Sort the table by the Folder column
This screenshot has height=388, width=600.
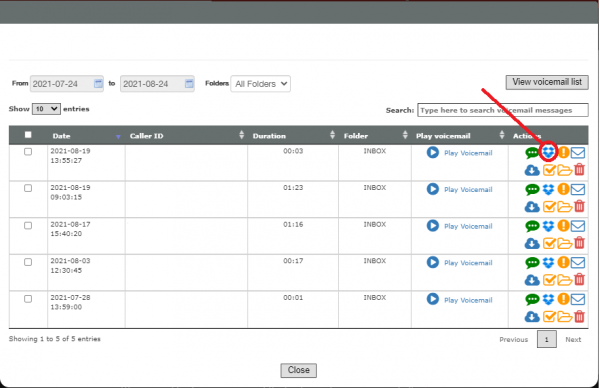pyautogui.click(x=375, y=135)
